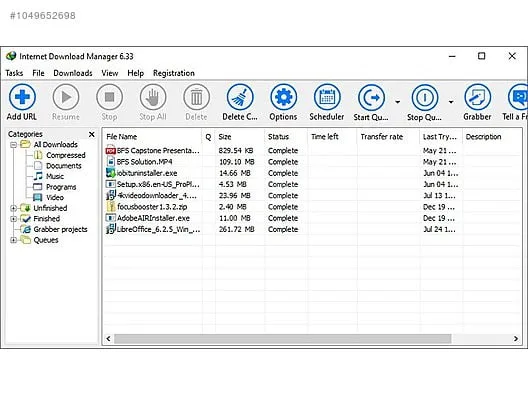Select the Music category
The width and height of the screenshot is (528, 396).
coord(55,176)
